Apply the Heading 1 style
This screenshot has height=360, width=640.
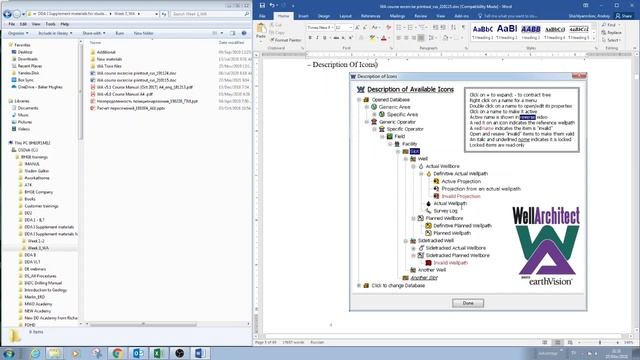pyautogui.click(x=482, y=32)
